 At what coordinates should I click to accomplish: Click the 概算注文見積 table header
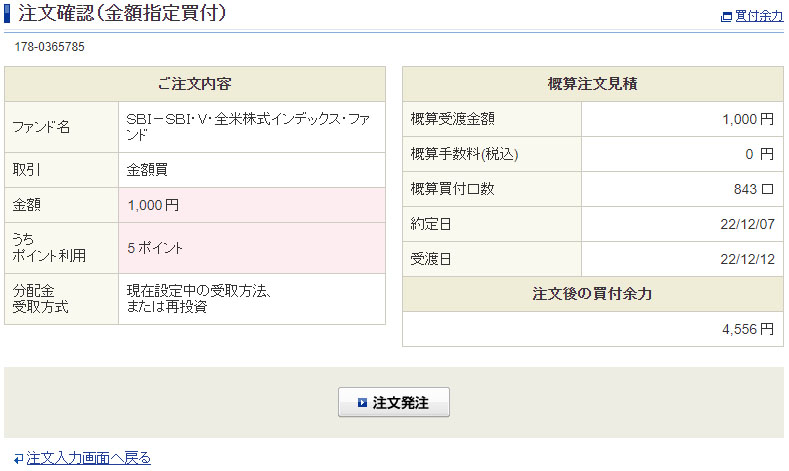[x=593, y=84]
